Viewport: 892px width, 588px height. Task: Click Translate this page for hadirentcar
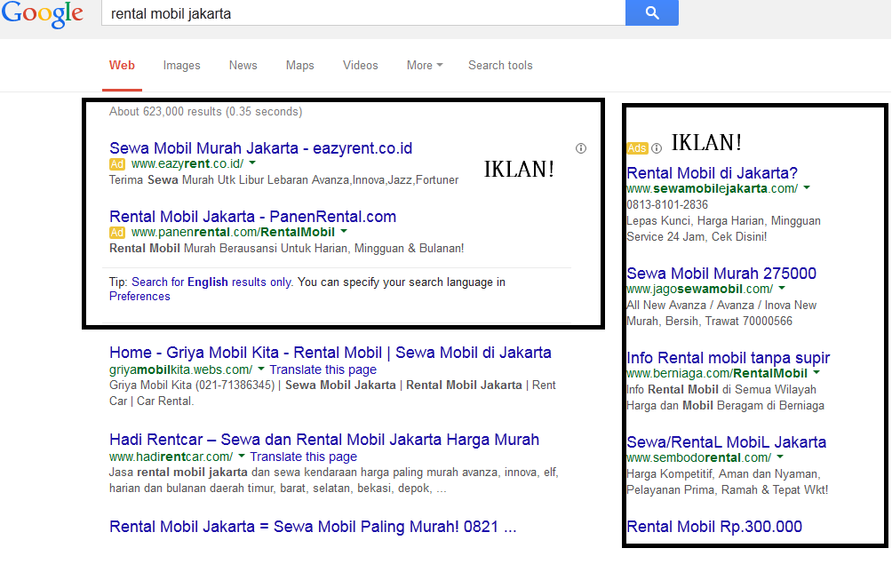pyautogui.click(x=303, y=457)
